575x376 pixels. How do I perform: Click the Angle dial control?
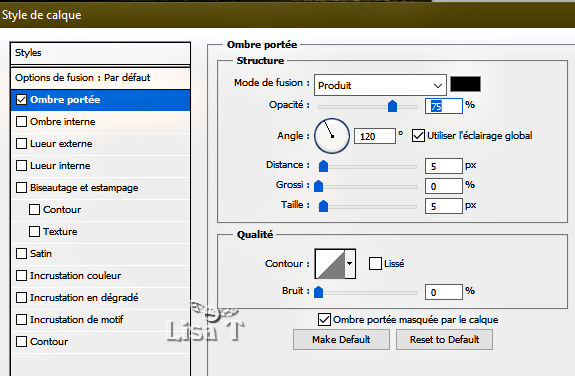click(x=332, y=136)
